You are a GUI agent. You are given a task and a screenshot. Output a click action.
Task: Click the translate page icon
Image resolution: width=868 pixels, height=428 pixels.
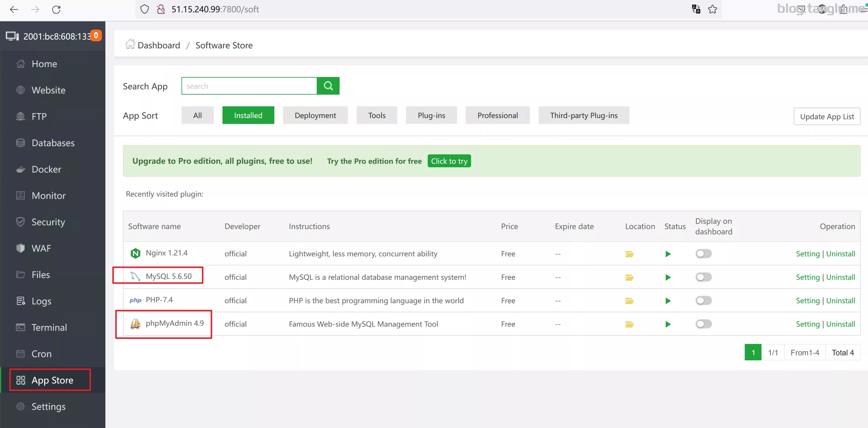click(x=696, y=9)
